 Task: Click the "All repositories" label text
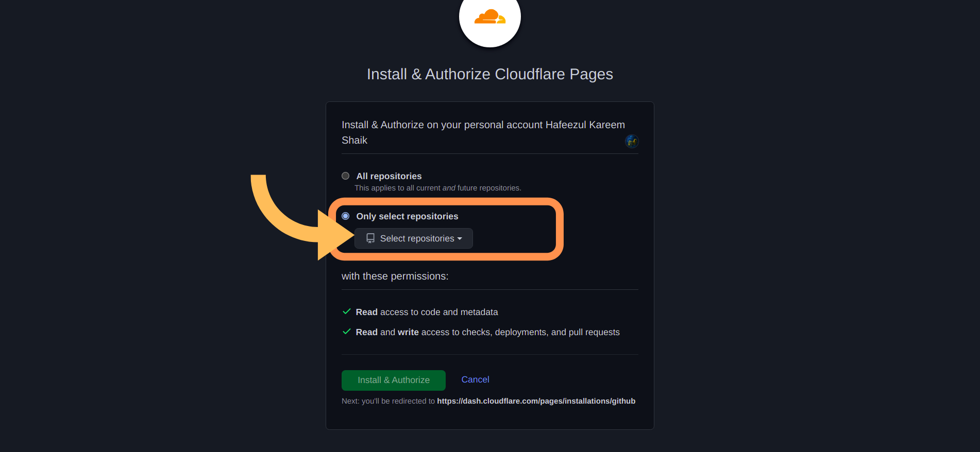389,176
